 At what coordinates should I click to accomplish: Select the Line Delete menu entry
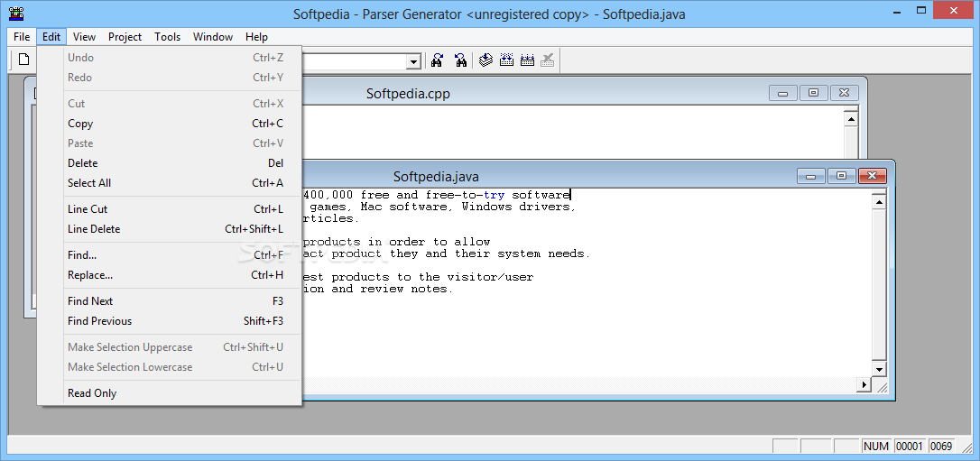170,229
